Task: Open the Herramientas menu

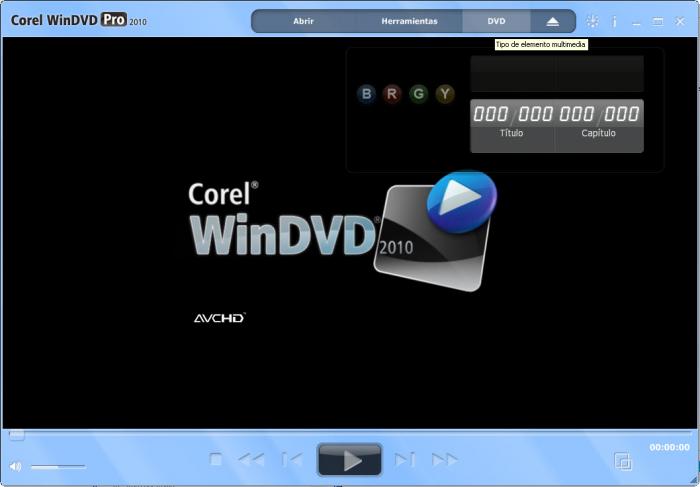Action: (409, 21)
